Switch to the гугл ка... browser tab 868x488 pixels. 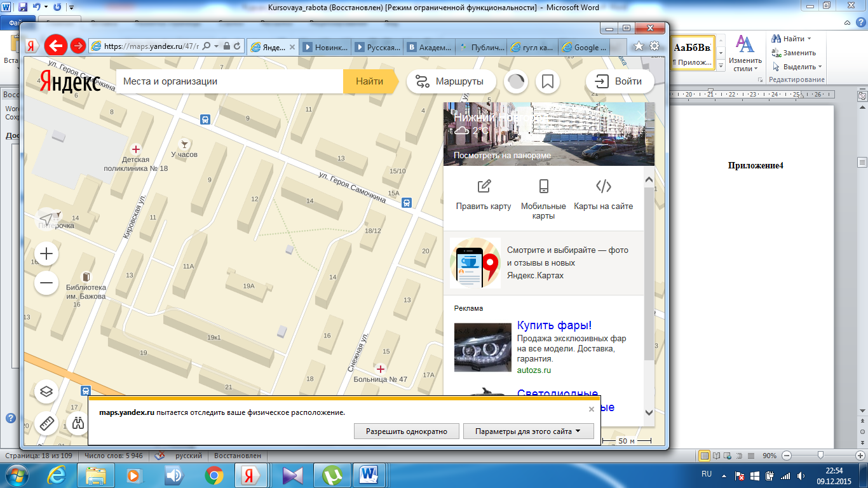[534, 47]
